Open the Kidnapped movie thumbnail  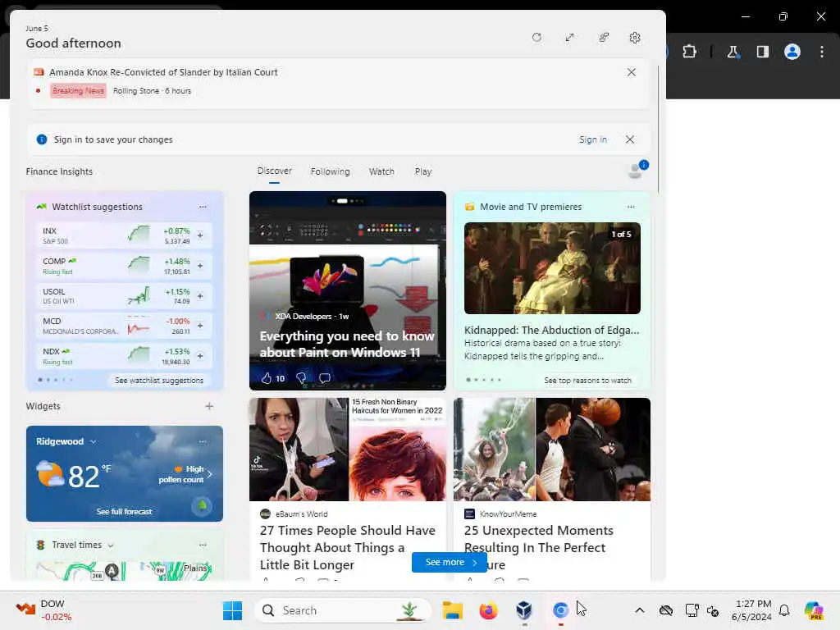click(552, 268)
